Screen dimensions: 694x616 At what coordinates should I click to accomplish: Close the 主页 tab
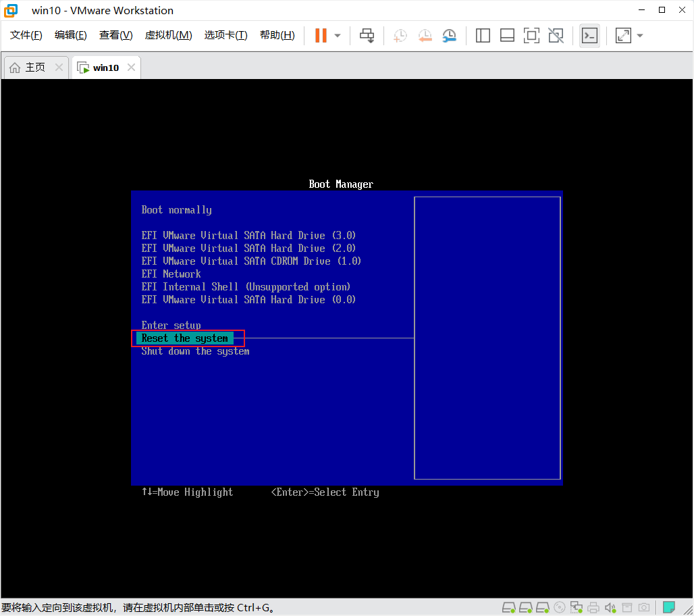pos(59,68)
